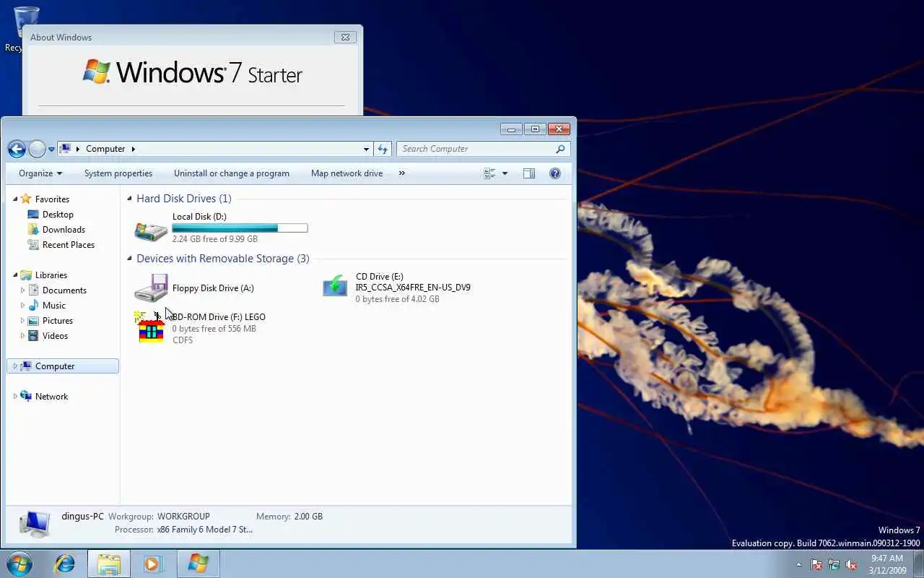Select Desktop under Favorites

point(58,215)
